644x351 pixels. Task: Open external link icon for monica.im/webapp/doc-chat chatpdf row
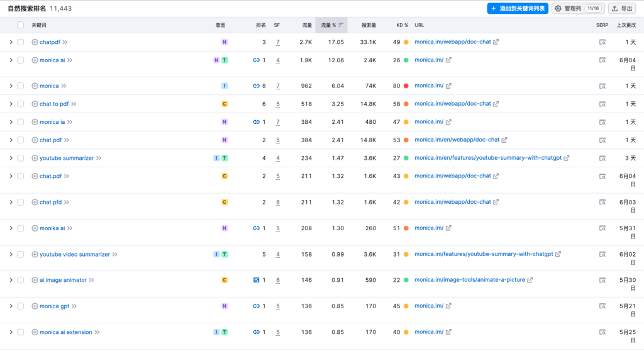[496, 42]
